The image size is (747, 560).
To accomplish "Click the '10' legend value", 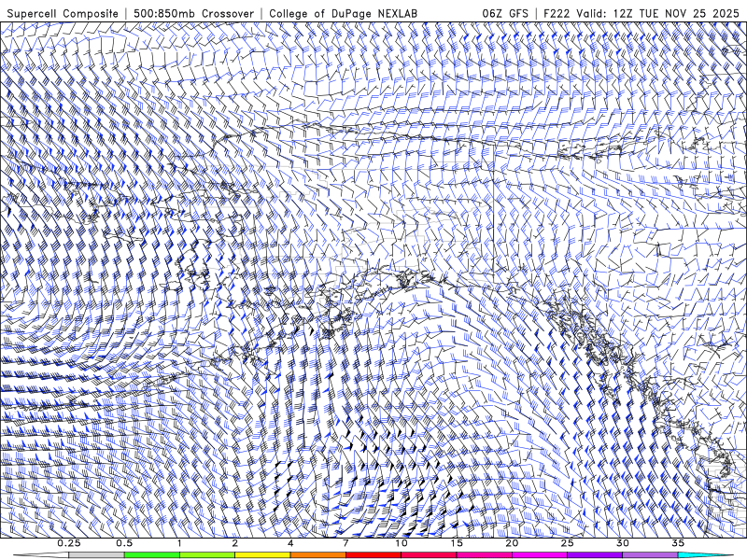I will tap(402, 543).
